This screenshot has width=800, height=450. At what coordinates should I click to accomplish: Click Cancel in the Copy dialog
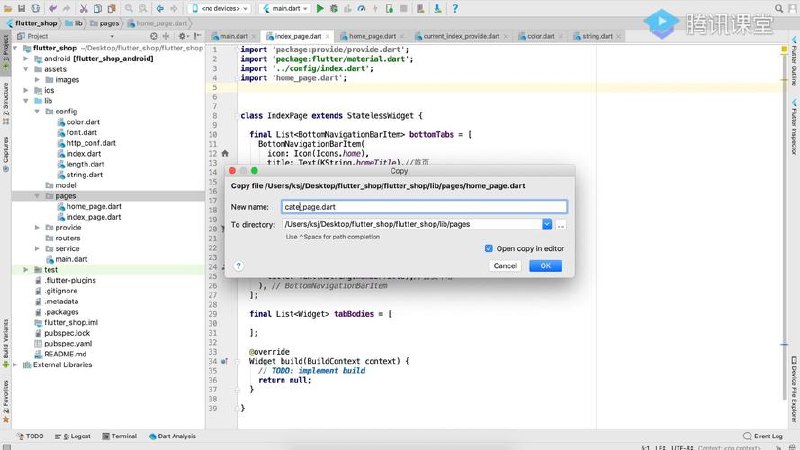coord(505,266)
